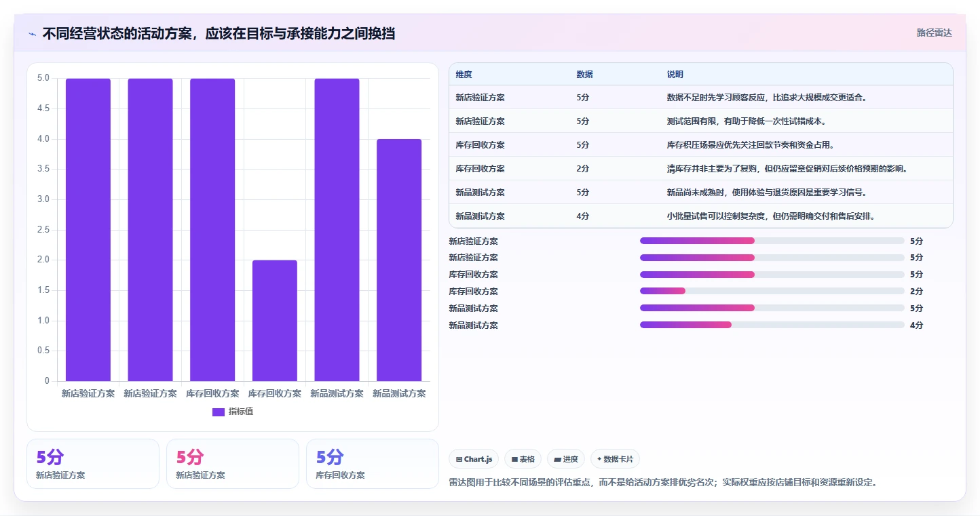Click the 新品测试方案 progress bar showing 5分
This screenshot has width=980, height=516.
772,308
